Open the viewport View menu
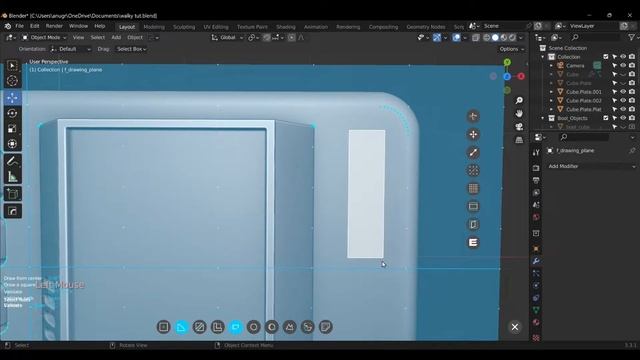This screenshot has width=640, height=360. pos(78,38)
